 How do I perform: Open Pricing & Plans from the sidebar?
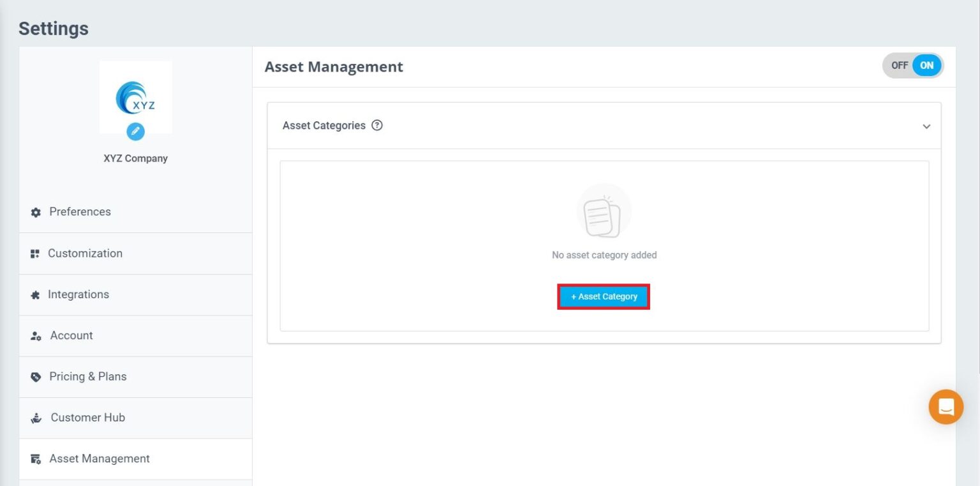tap(88, 376)
